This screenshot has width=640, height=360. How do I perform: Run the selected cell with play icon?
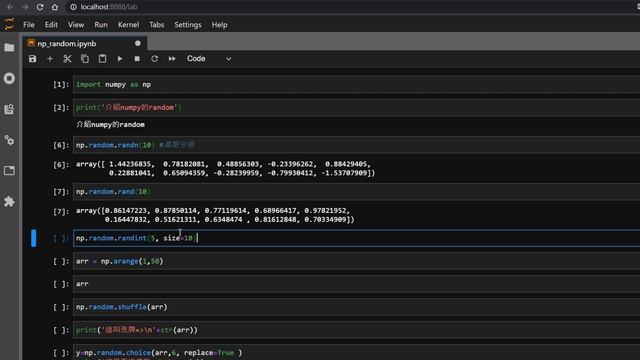pyautogui.click(x=120, y=59)
